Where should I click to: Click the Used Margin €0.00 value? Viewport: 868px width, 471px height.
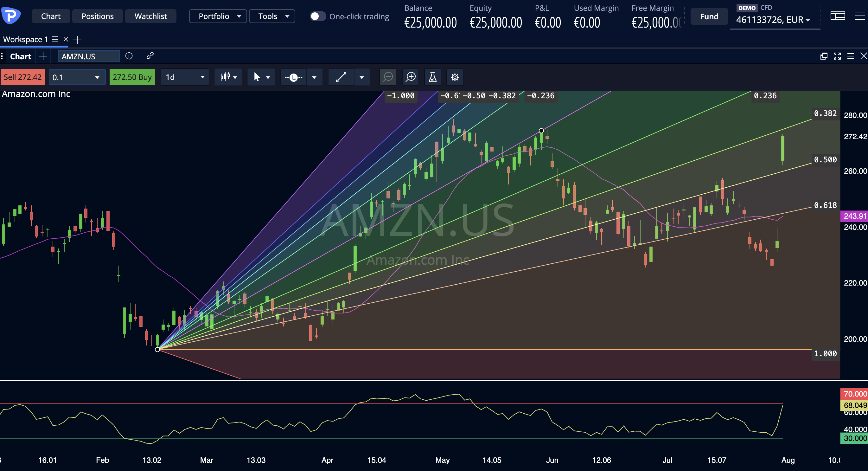[x=587, y=23]
